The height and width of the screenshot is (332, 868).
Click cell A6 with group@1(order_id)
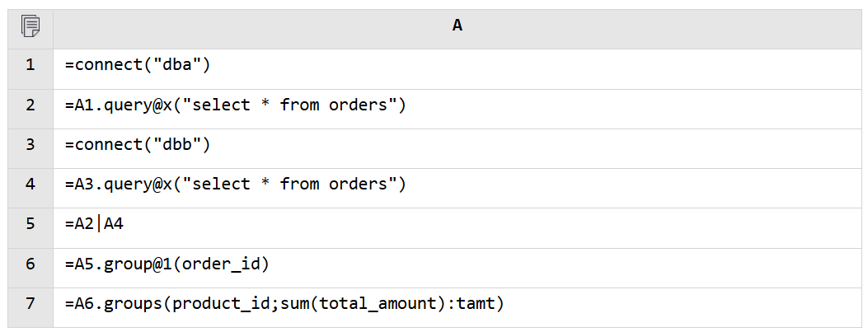tap(457, 268)
